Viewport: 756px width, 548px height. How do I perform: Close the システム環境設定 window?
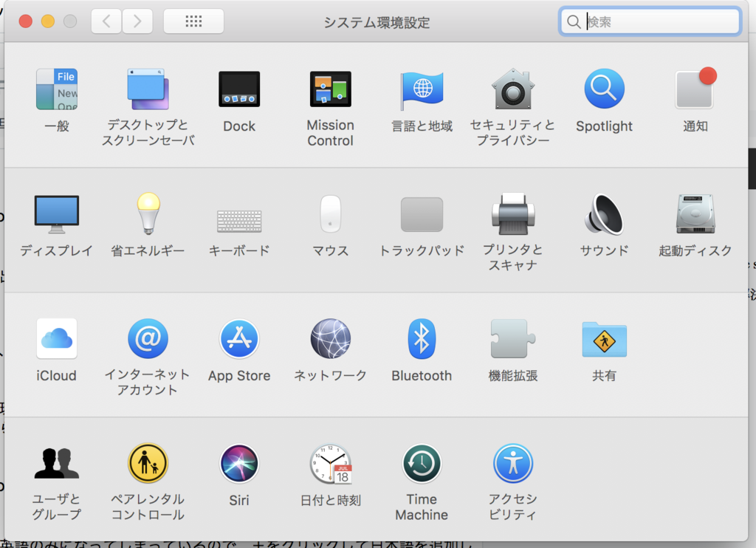click(x=26, y=21)
